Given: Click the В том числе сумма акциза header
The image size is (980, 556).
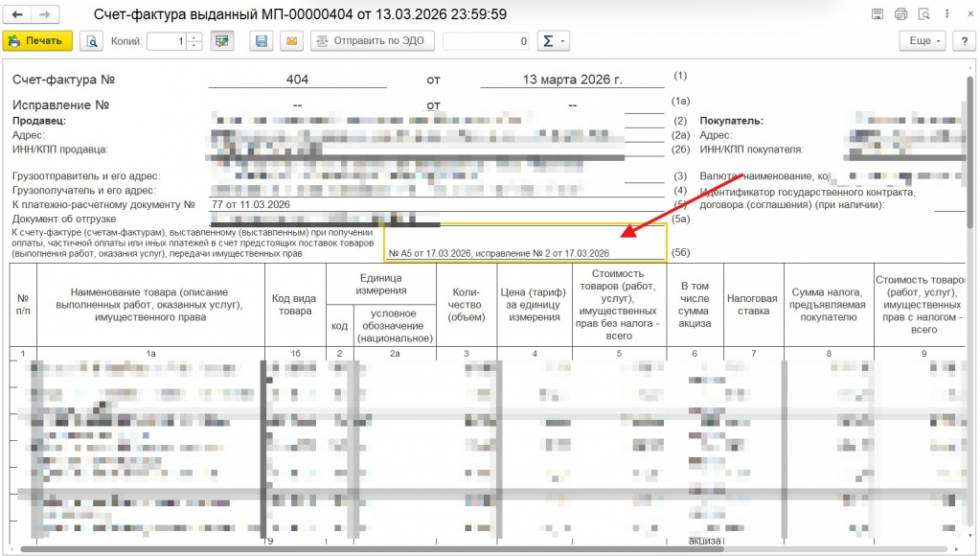Looking at the screenshot, I should pos(695,305).
